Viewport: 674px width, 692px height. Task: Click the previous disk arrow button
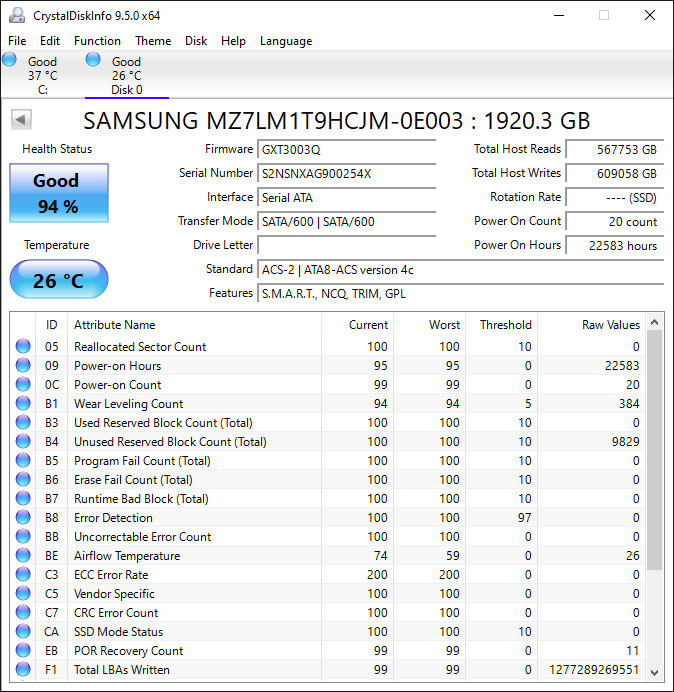(x=21, y=119)
